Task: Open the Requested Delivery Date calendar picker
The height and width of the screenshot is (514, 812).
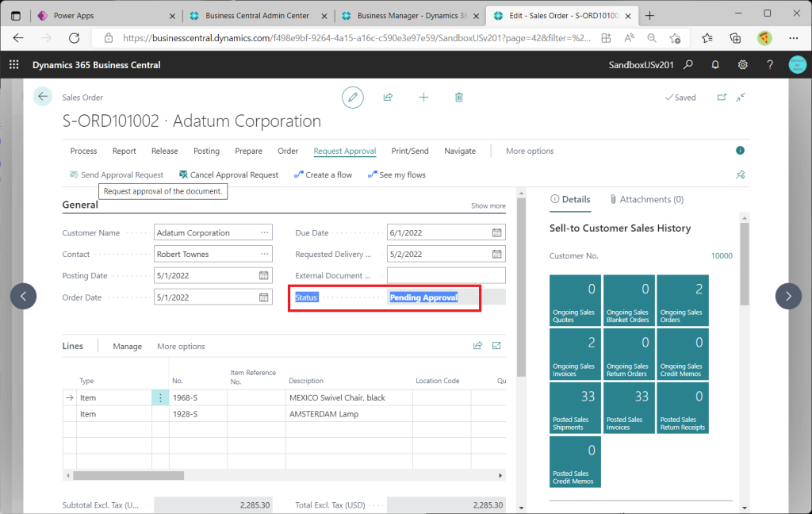Action: click(496, 254)
